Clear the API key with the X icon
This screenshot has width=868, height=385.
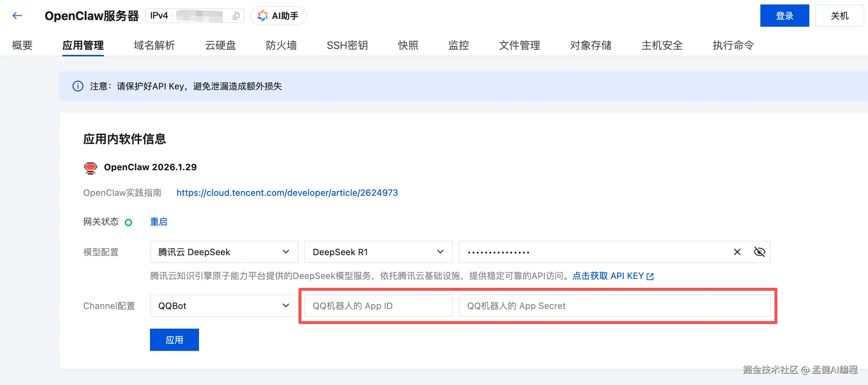[x=737, y=252]
